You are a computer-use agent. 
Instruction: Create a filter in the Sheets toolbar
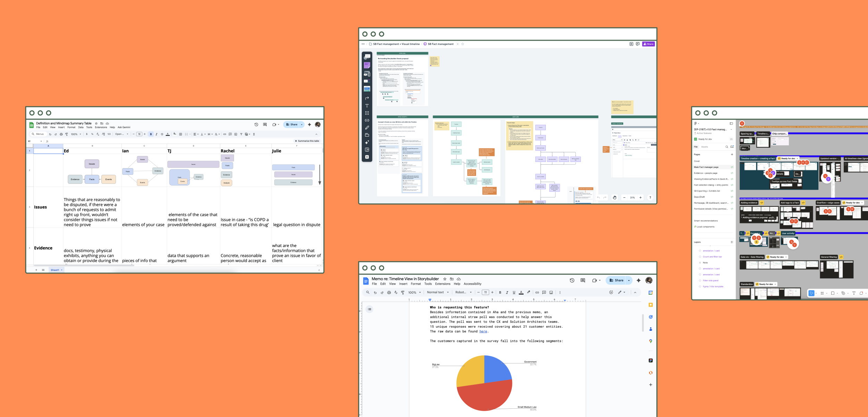241,134
